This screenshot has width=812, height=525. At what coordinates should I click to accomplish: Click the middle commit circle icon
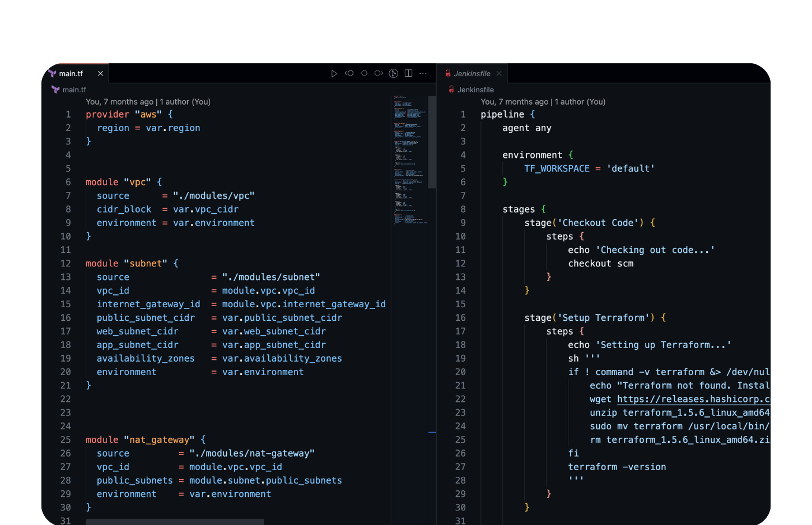364,73
